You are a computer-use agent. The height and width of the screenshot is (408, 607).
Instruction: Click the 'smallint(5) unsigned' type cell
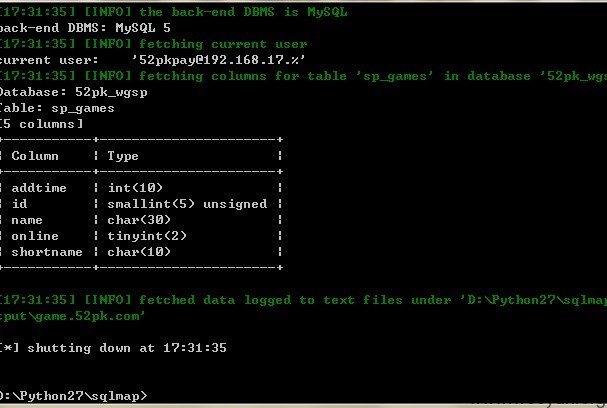point(187,204)
